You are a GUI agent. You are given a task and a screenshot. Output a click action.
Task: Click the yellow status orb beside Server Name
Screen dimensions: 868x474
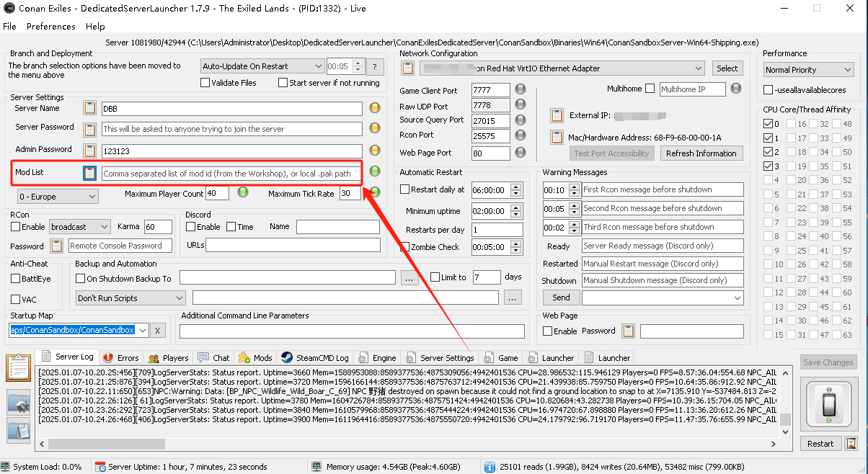click(375, 108)
